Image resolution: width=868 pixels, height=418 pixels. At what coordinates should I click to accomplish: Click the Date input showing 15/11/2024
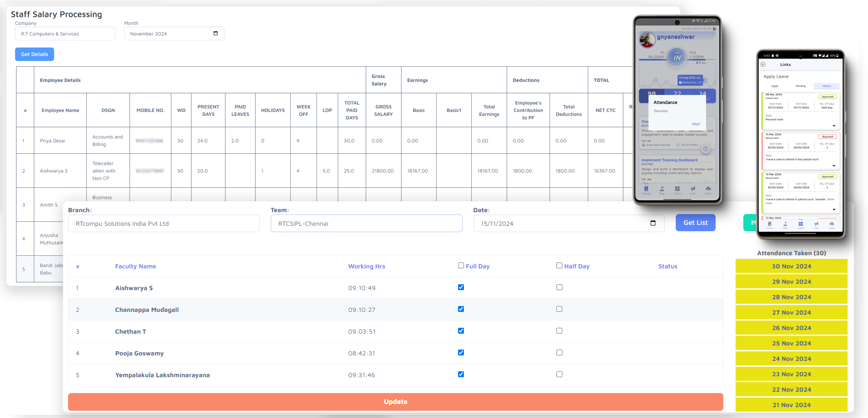[x=569, y=224]
